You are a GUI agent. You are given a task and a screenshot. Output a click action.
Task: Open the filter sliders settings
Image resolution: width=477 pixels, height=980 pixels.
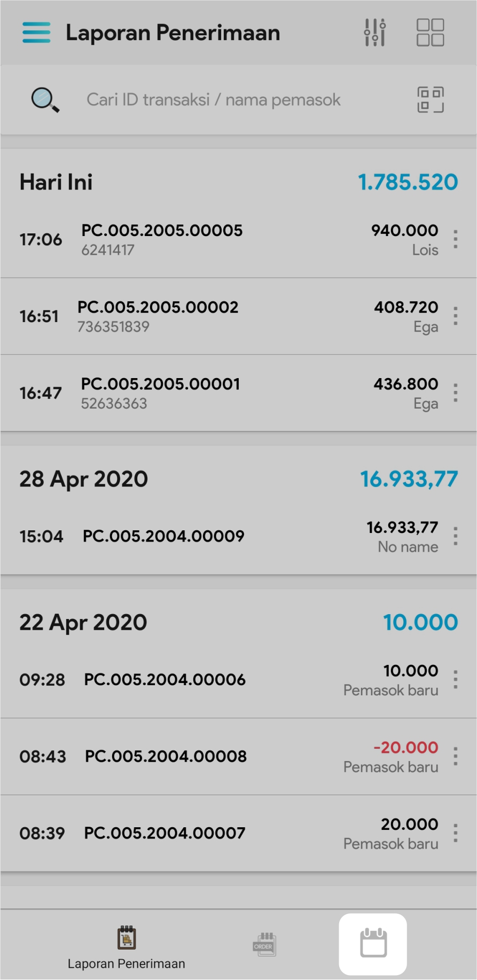pos(375,33)
